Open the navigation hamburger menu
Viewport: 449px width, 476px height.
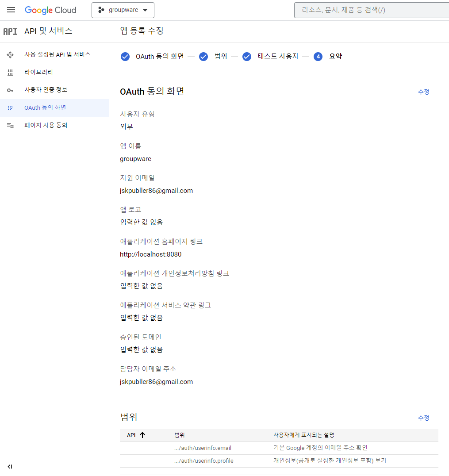tap(11, 10)
